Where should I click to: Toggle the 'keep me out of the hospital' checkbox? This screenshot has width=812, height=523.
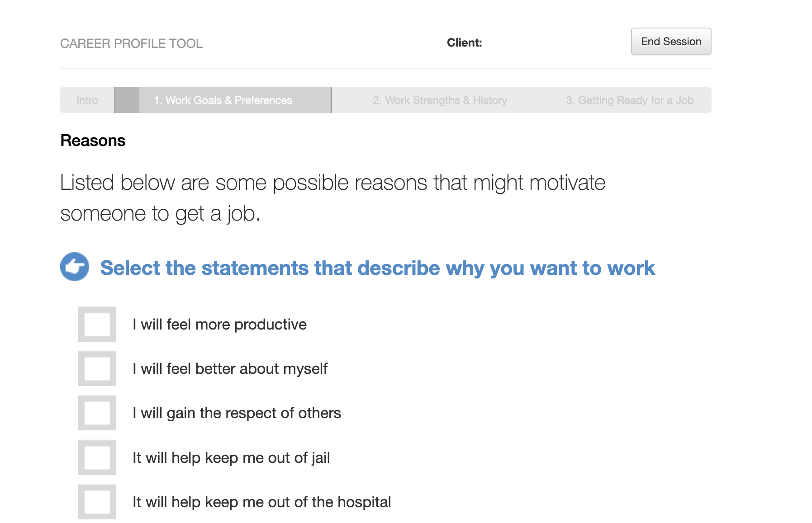(x=97, y=502)
